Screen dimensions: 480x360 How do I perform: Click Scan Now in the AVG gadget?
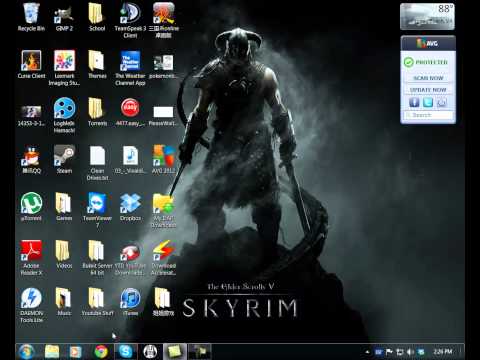[428, 78]
